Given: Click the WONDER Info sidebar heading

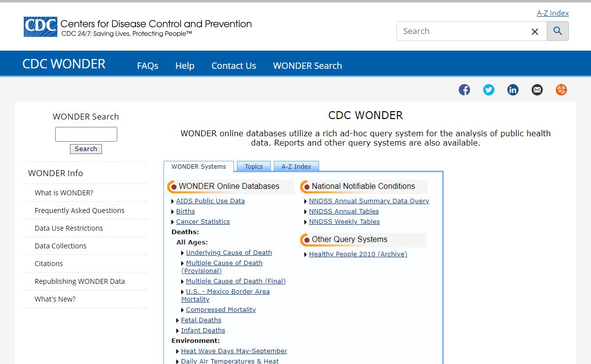Looking at the screenshot, I should click(x=56, y=173).
